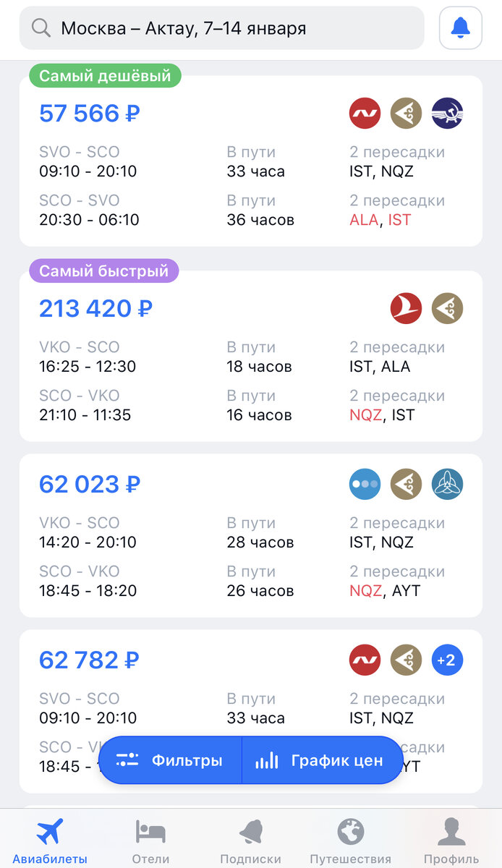Go to the Путешествия tab

pos(349,839)
